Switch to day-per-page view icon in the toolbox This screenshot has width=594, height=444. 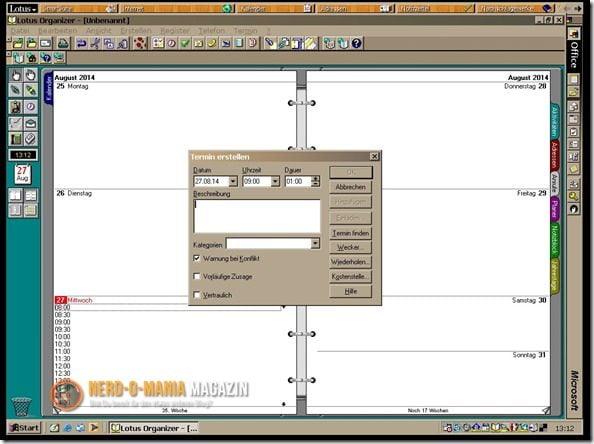[16, 195]
